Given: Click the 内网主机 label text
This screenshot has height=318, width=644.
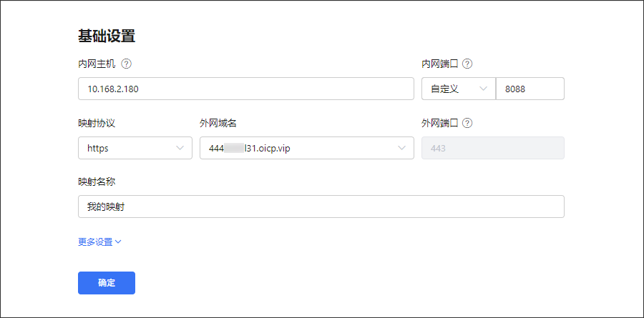Looking at the screenshot, I should click(97, 64).
